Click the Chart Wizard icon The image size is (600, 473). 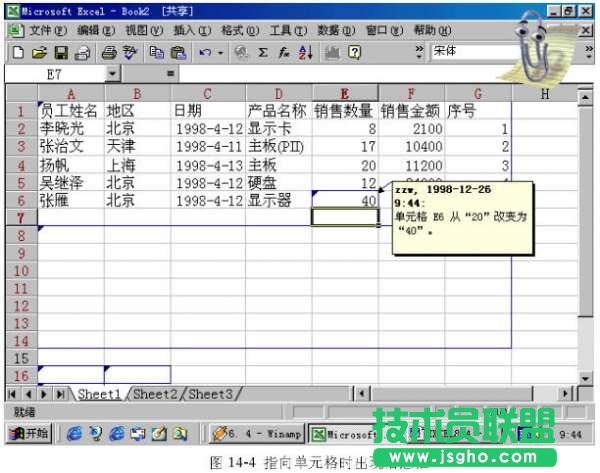332,52
